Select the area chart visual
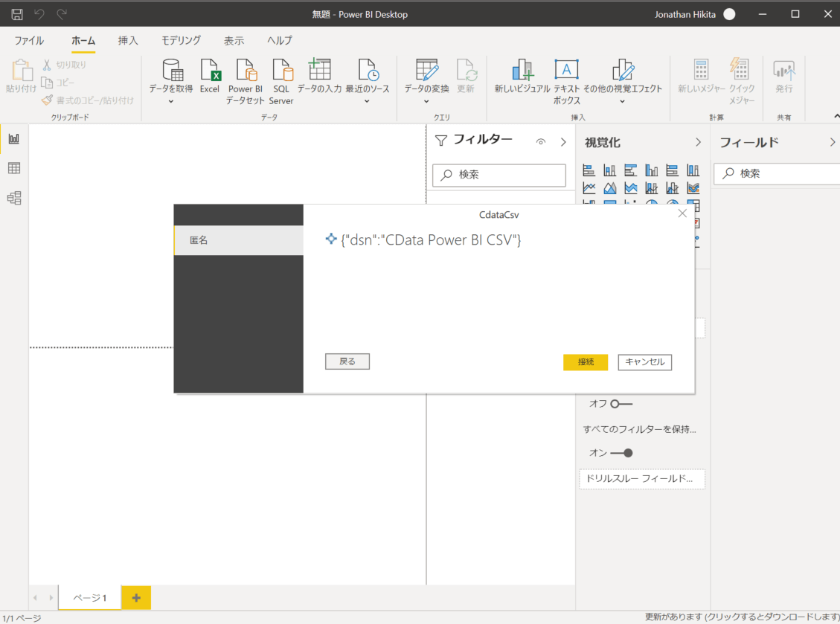 pos(609,188)
